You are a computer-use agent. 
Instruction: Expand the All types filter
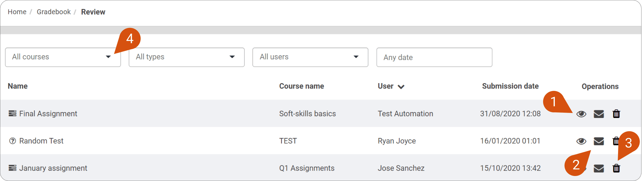click(187, 57)
